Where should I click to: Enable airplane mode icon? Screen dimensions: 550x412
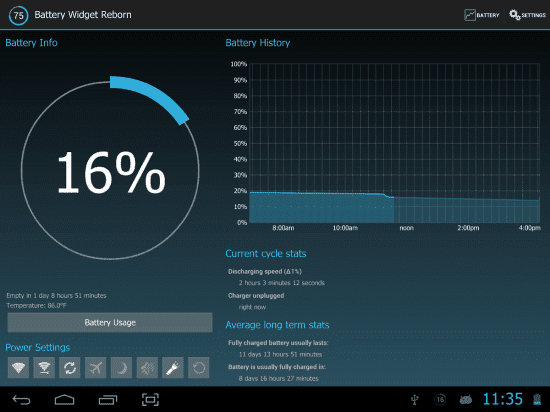tap(95, 367)
